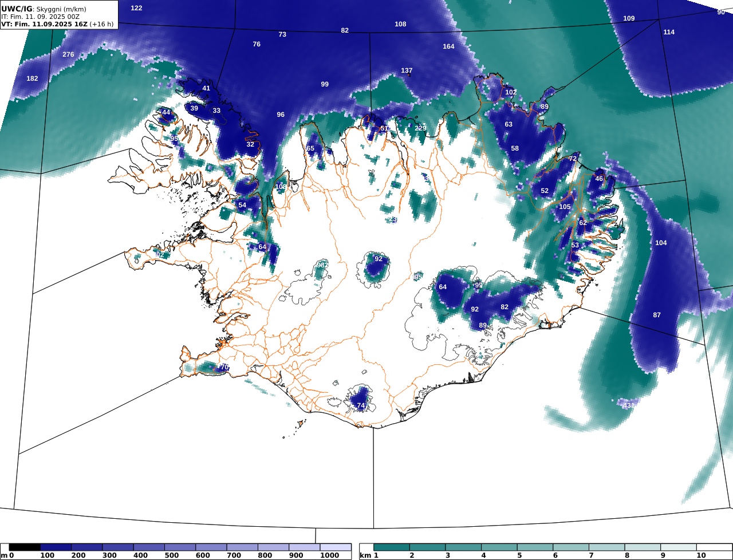Select the black 0–100 m legend swatch

(x=25, y=547)
